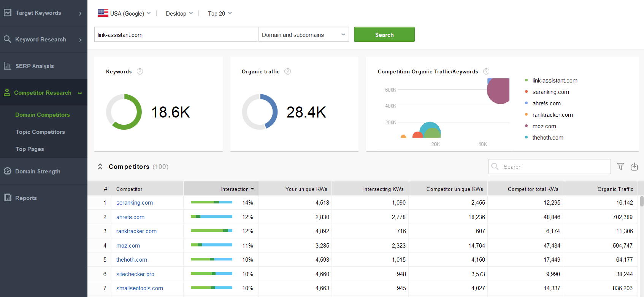Click the export download icon
The image size is (644, 297).
tap(634, 167)
